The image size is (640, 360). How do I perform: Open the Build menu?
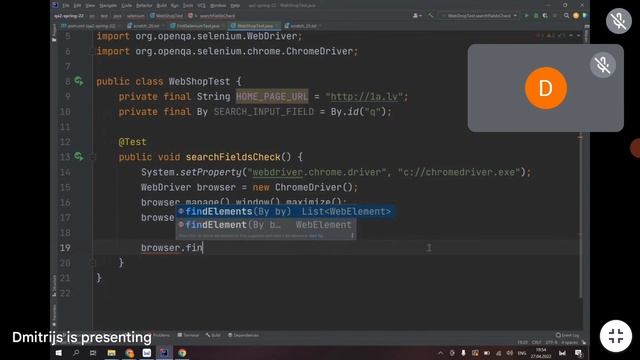coord(162,6)
